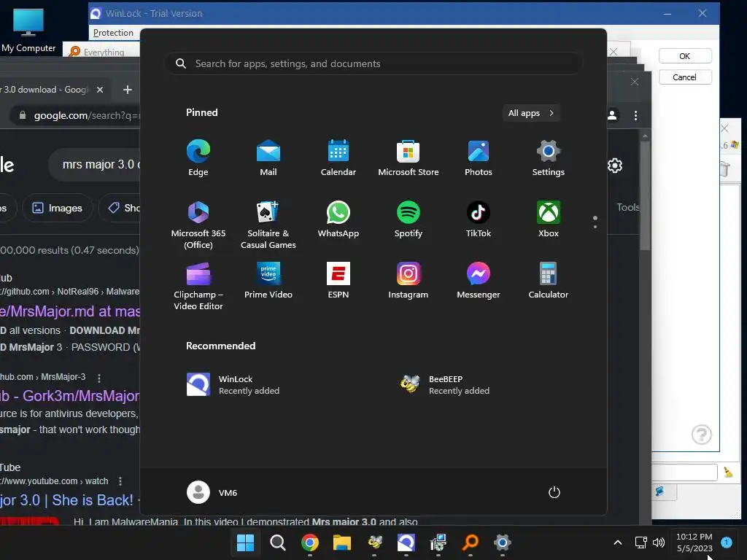Show hidden system tray icons
Viewport: 747px width, 560px height.
(617, 542)
